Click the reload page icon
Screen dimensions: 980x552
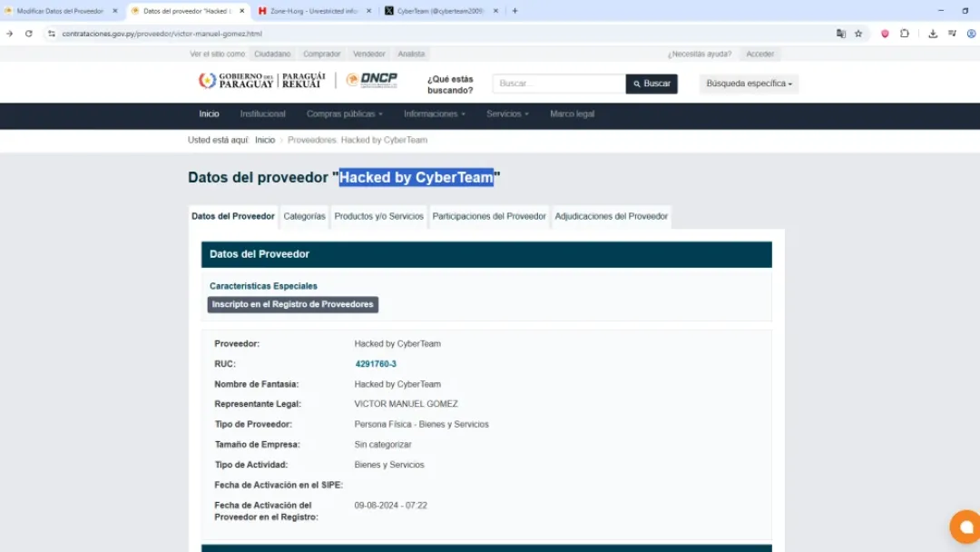[x=29, y=34]
